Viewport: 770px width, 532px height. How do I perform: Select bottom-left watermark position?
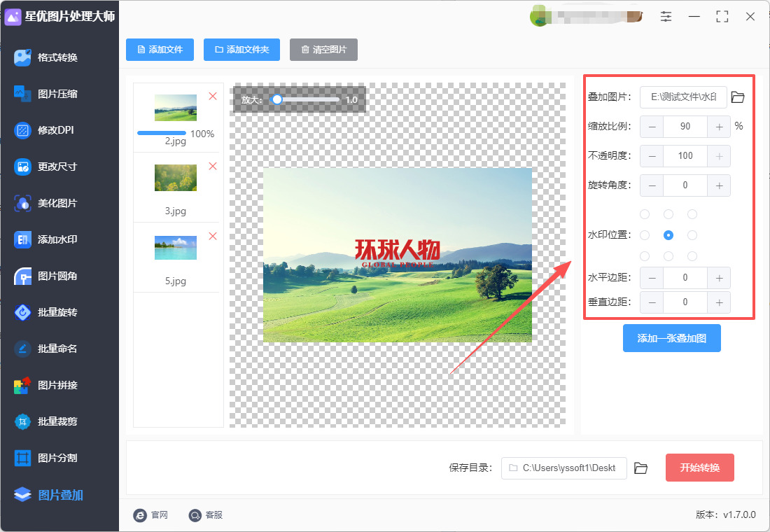pyautogui.click(x=645, y=256)
